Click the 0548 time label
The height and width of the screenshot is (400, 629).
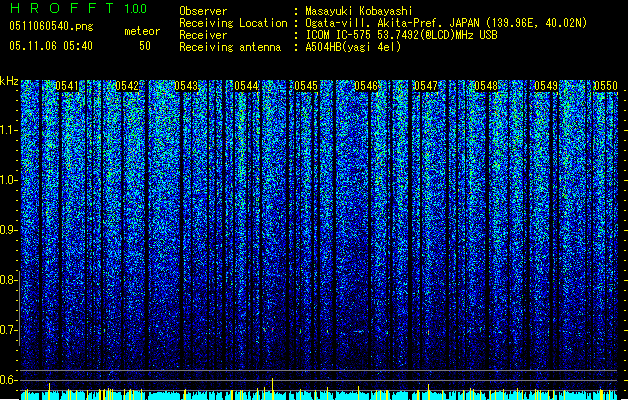tap(486, 86)
